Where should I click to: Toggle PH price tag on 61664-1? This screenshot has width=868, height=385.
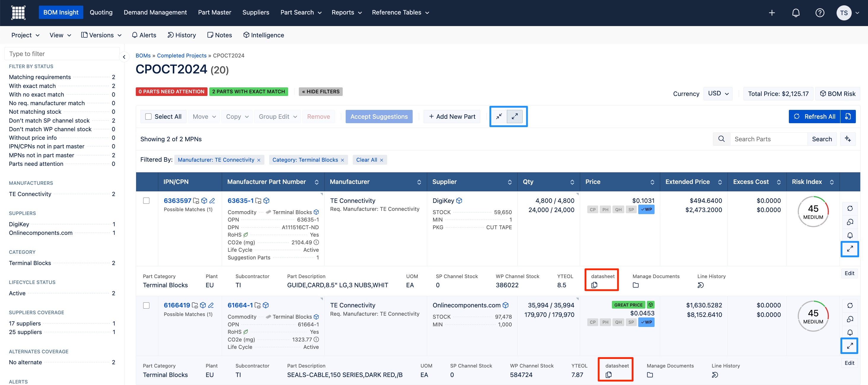(605, 322)
